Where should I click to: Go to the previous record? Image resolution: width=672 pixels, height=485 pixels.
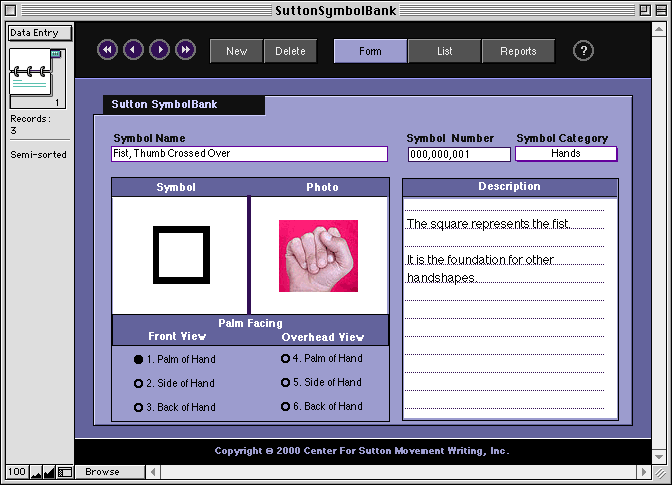coord(133,50)
